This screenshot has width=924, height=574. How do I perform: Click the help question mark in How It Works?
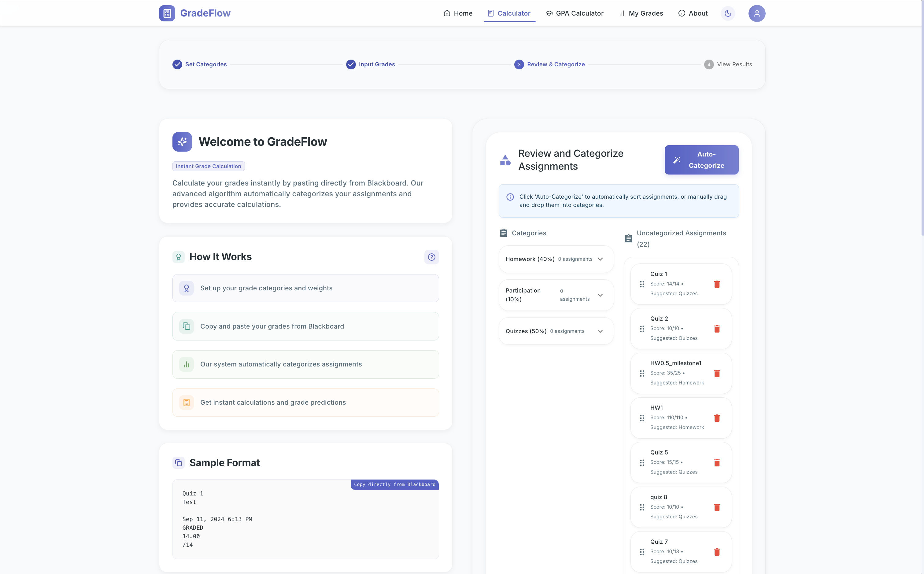[431, 257]
